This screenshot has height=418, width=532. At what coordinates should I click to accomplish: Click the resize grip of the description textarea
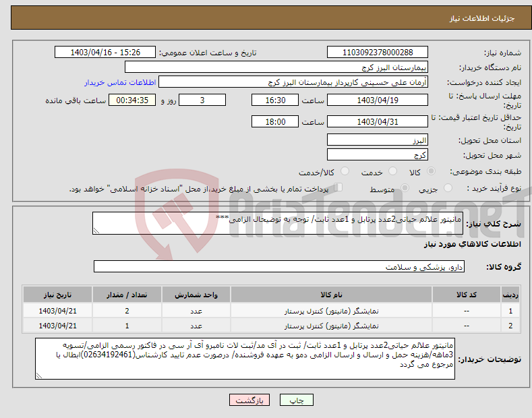[x=96, y=231]
